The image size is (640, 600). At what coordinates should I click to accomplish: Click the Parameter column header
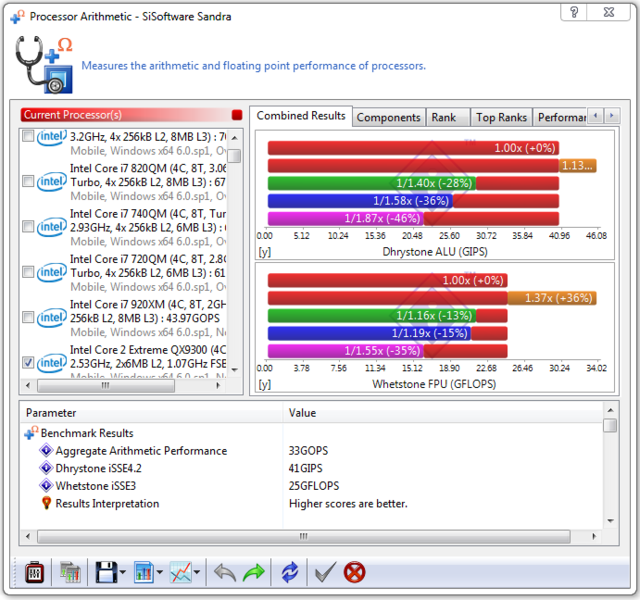[x=151, y=413]
